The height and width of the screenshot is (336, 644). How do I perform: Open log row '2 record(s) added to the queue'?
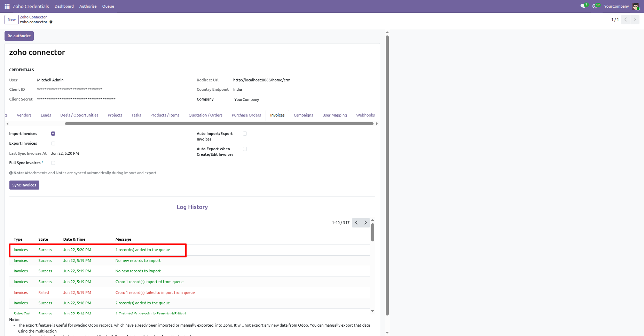[190, 303]
